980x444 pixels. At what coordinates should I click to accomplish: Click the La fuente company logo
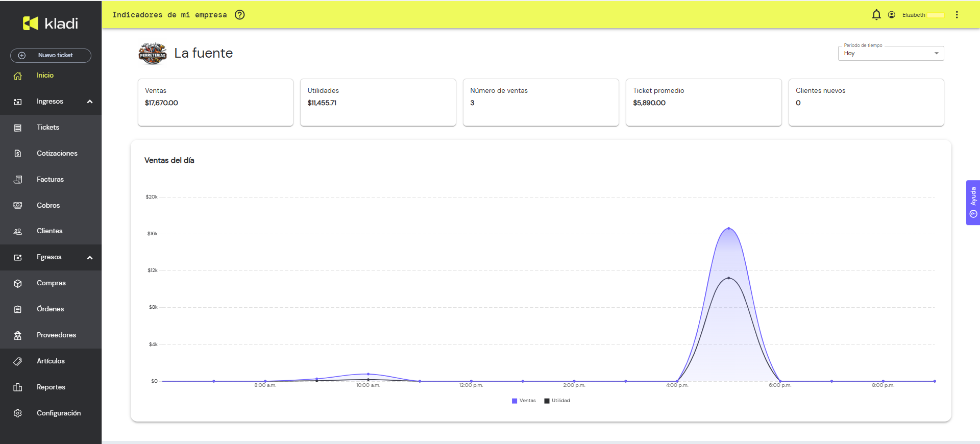click(x=153, y=54)
